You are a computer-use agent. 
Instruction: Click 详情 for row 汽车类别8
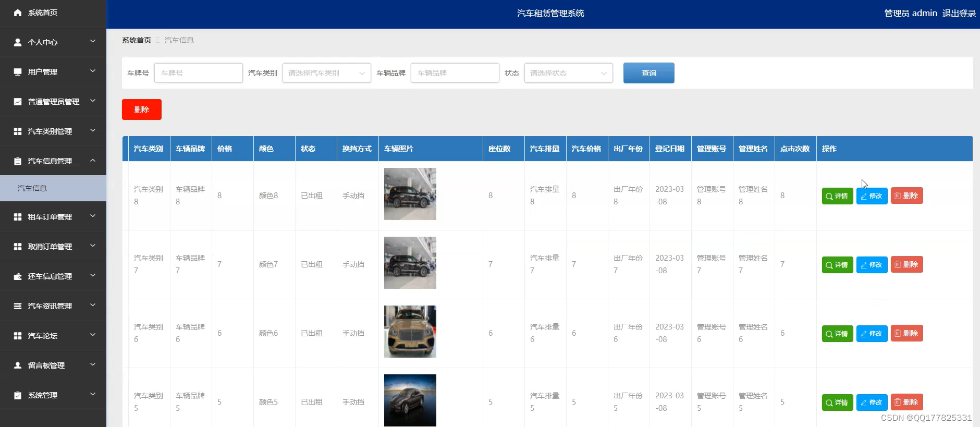(x=838, y=196)
